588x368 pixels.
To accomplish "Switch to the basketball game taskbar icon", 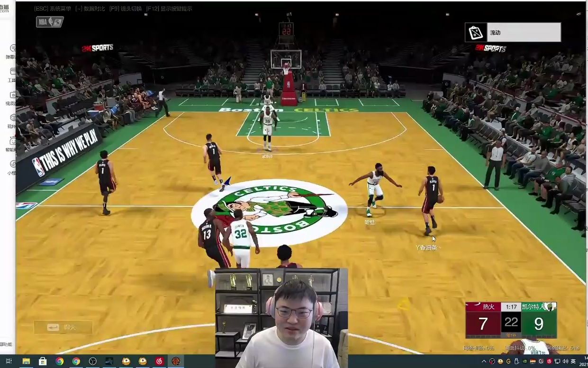I will click(x=176, y=361).
